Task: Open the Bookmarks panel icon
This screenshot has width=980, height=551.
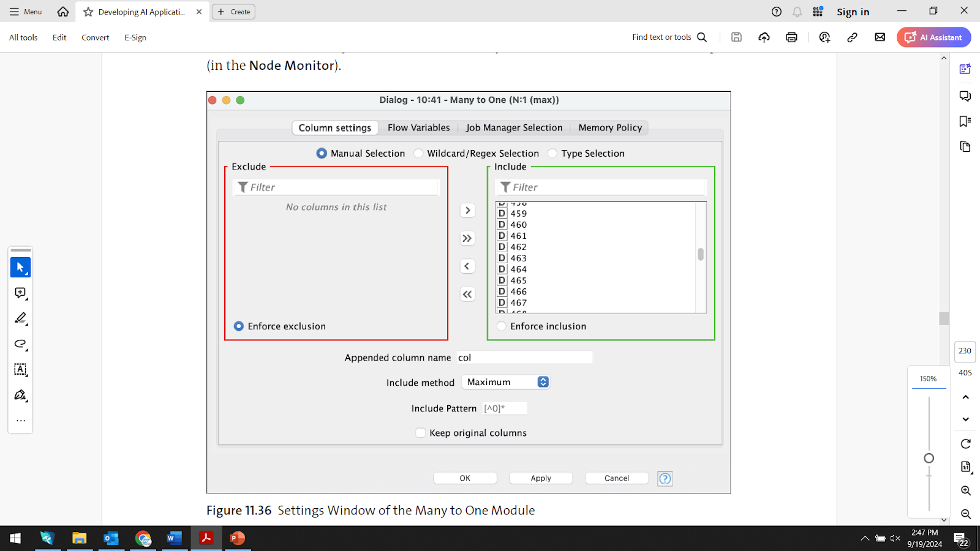Action: 965,121
